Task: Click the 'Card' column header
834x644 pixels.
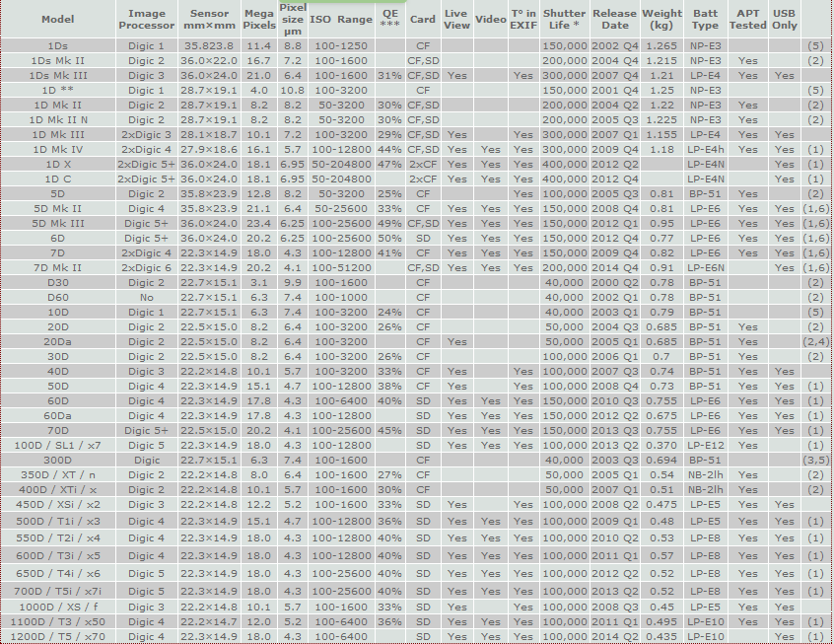Action: [x=423, y=19]
